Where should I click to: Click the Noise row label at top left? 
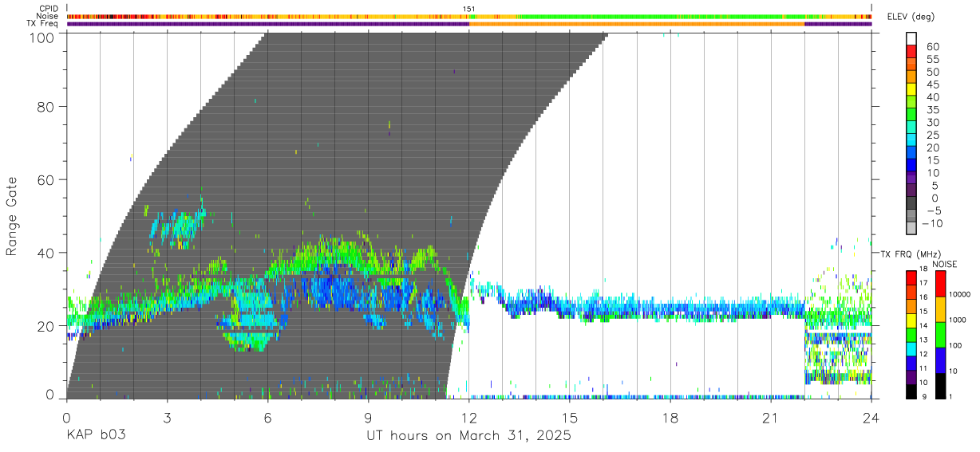(49, 16)
